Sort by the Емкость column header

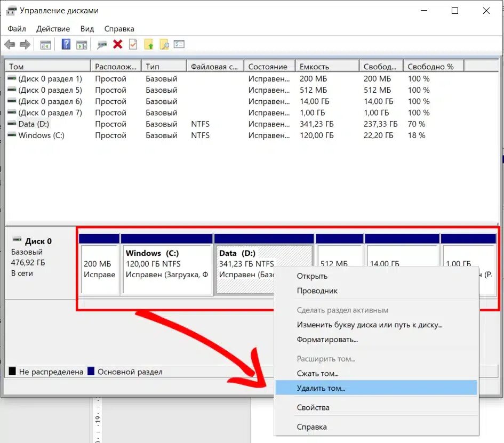pos(327,67)
